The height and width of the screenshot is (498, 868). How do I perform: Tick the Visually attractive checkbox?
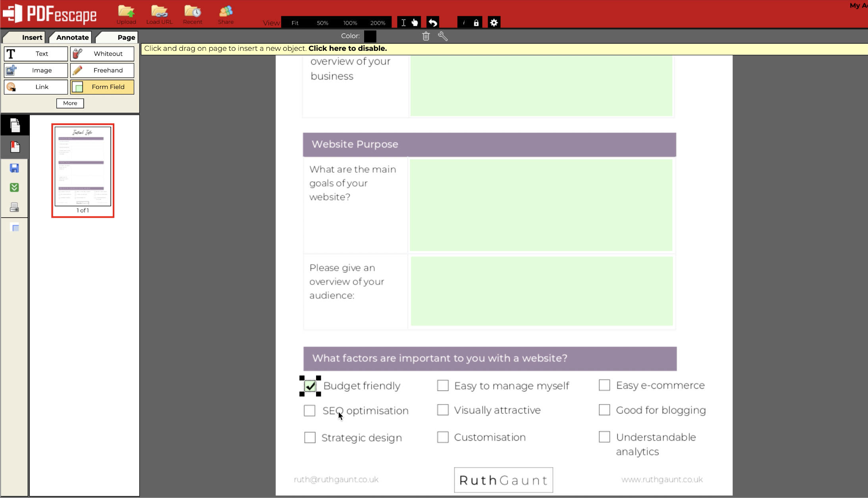click(443, 410)
